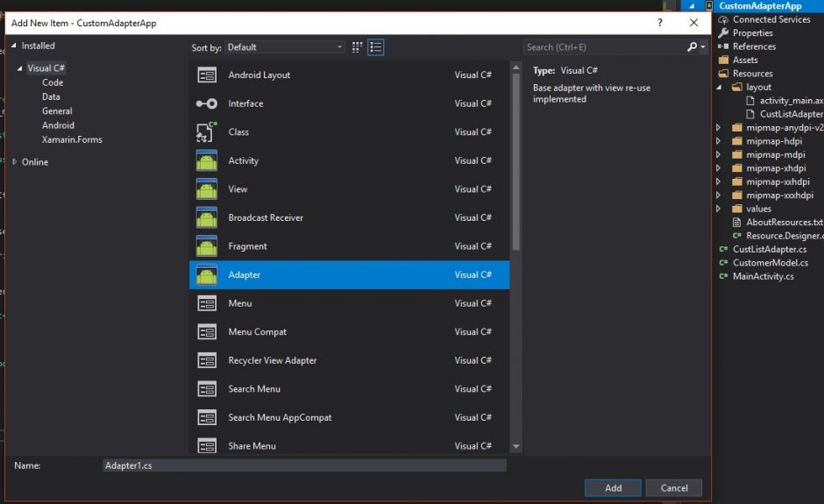The image size is (824, 504).
Task: Expand the mipmap-xxhdpi folder
Action: tap(719, 181)
